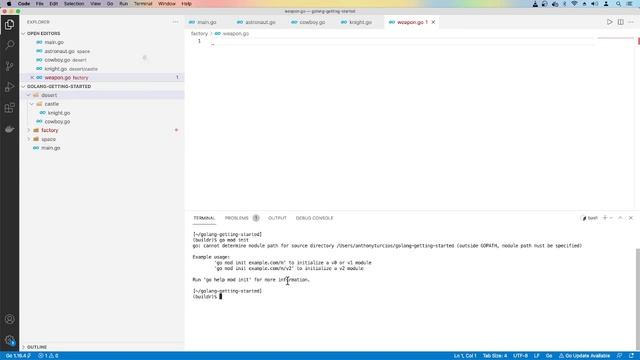Screen dimensions: 640x360
Task: Open macOS Control Center icon
Action: tap(630, 4)
